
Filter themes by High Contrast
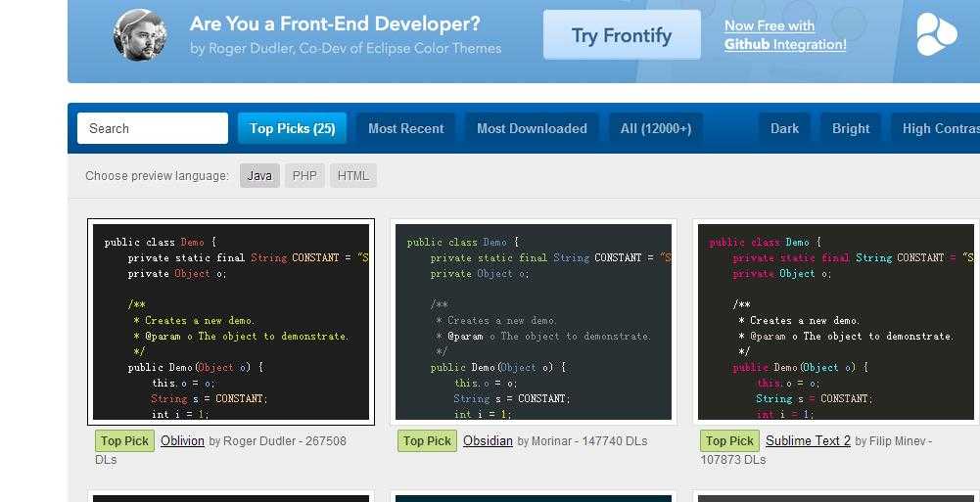[x=936, y=128]
